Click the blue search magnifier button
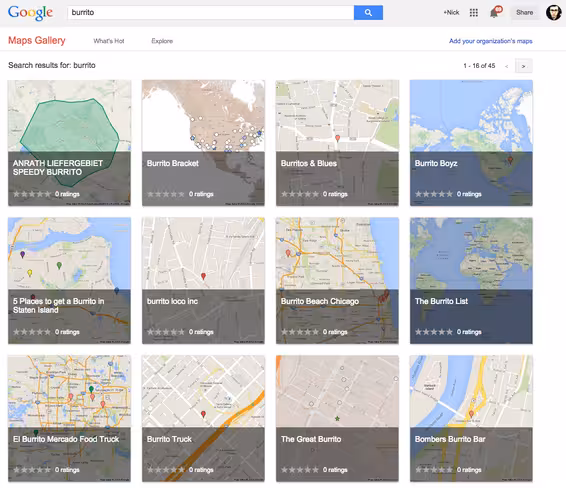The width and height of the screenshot is (566, 488). click(368, 13)
